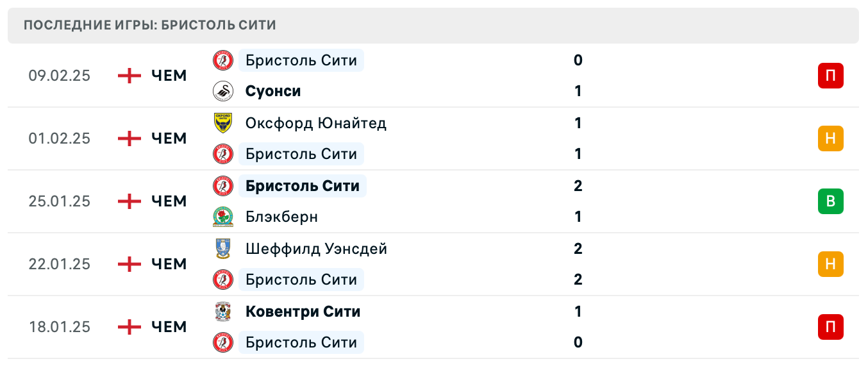Click red loss badge for 09.02.25 match
Screen dimensions: 868x368
[830, 76]
